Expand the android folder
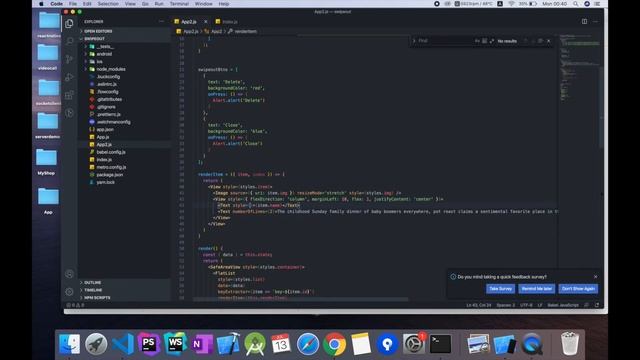 pyautogui.click(x=124, y=54)
